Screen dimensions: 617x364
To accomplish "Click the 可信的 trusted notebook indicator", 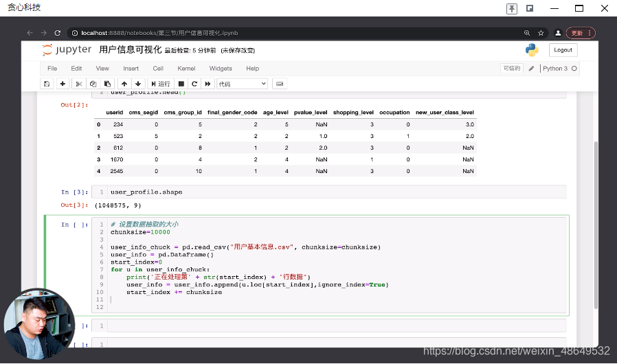I will (512, 69).
